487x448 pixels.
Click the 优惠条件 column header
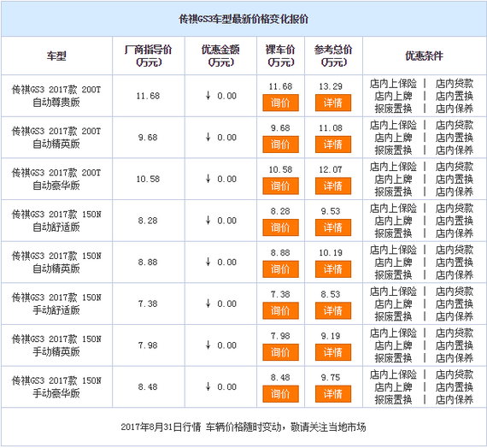(x=425, y=56)
